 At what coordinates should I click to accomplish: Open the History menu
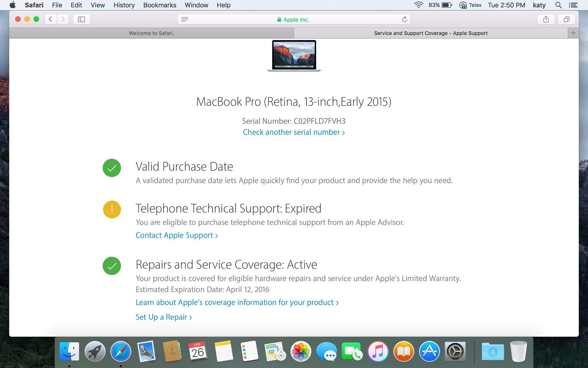[124, 5]
